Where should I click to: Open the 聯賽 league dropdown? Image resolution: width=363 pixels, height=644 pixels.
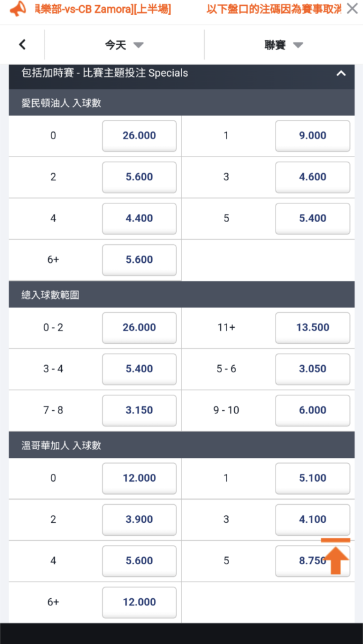point(284,45)
